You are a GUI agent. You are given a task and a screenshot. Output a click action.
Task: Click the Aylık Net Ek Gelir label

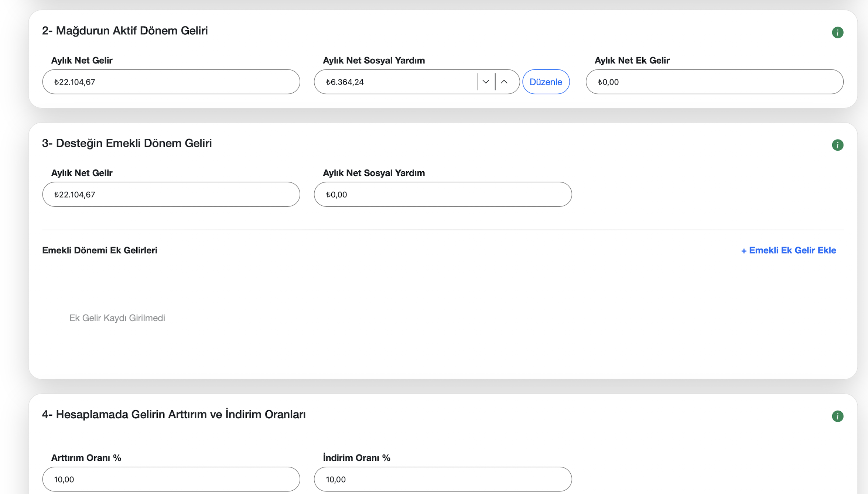(x=632, y=61)
